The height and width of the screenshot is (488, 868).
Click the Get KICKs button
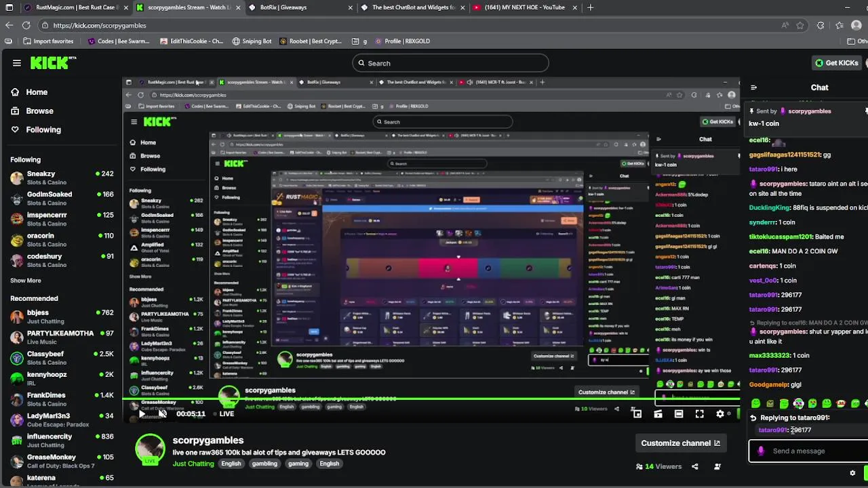coord(837,63)
